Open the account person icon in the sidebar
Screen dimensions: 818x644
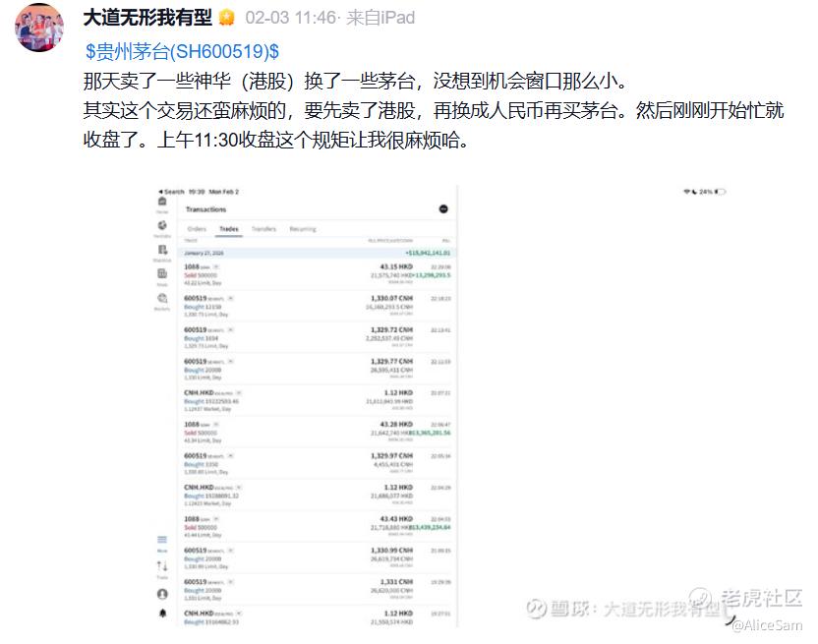tap(162, 594)
